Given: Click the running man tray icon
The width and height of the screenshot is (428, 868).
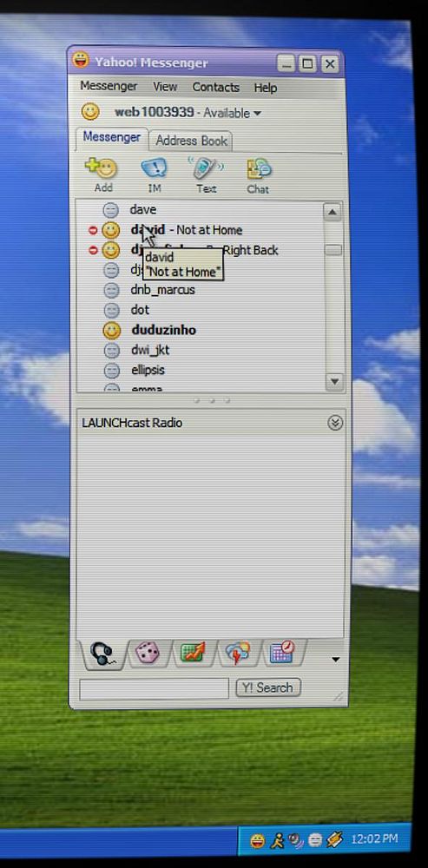Looking at the screenshot, I should pos(277,841).
